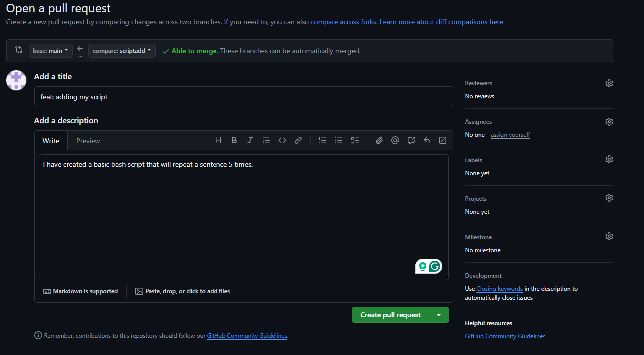The width and height of the screenshot is (644, 355).
Task: Click Paste, drop, or click to add files
Action: tap(183, 291)
